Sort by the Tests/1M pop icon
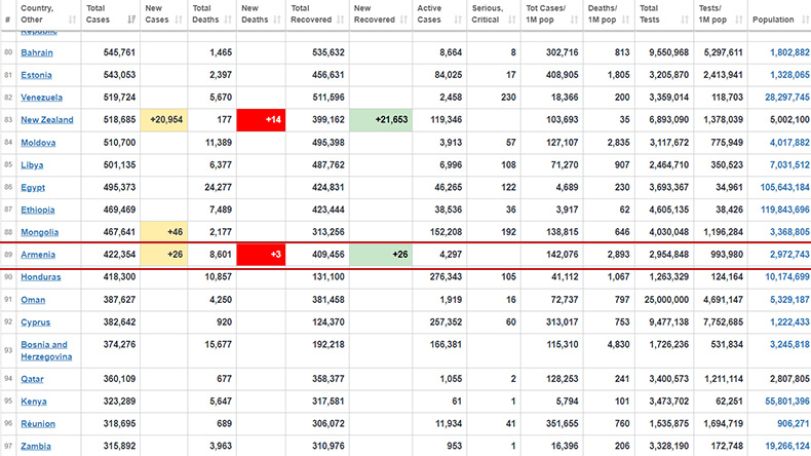The width and height of the screenshot is (811, 456). (x=739, y=20)
